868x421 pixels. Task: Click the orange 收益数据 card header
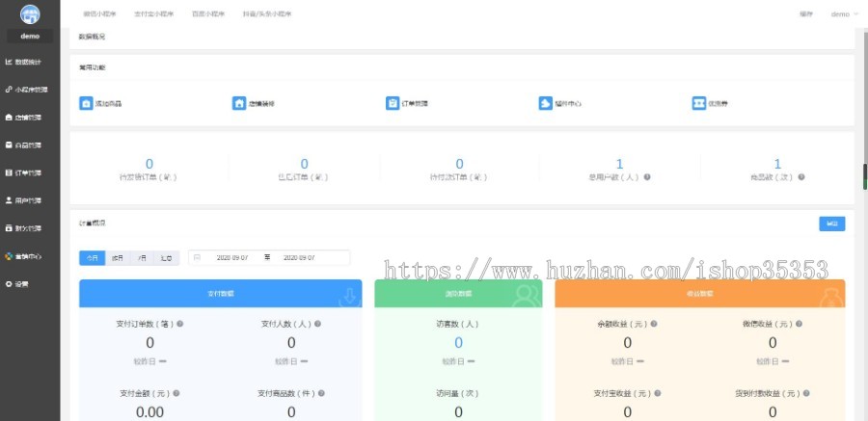[700, 293]
